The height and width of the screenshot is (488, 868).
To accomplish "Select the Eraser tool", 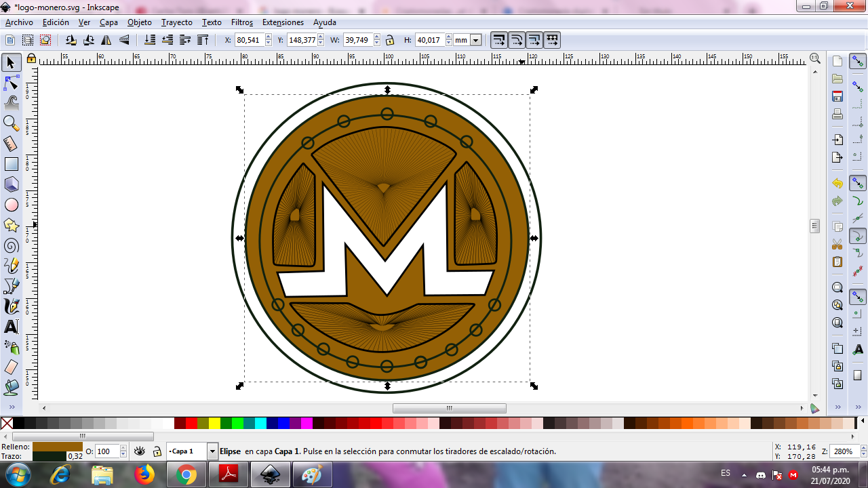I will point(11,367).
